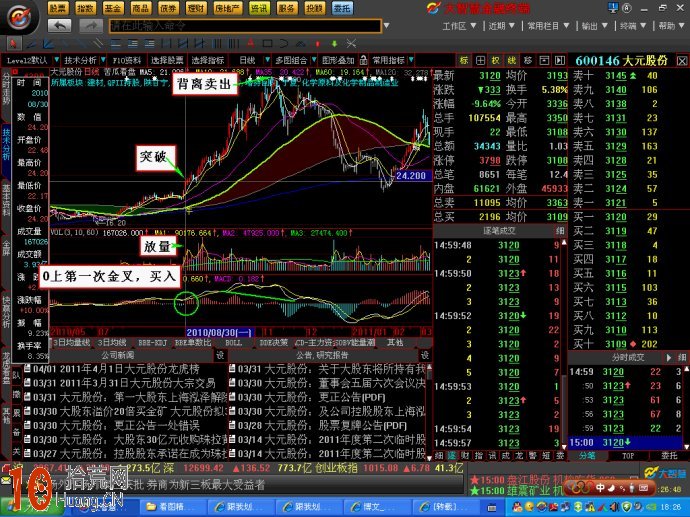This screenshot has height=517, width=690.
Task: Expand the command input dropdown arrow
Action: (386, 26)
